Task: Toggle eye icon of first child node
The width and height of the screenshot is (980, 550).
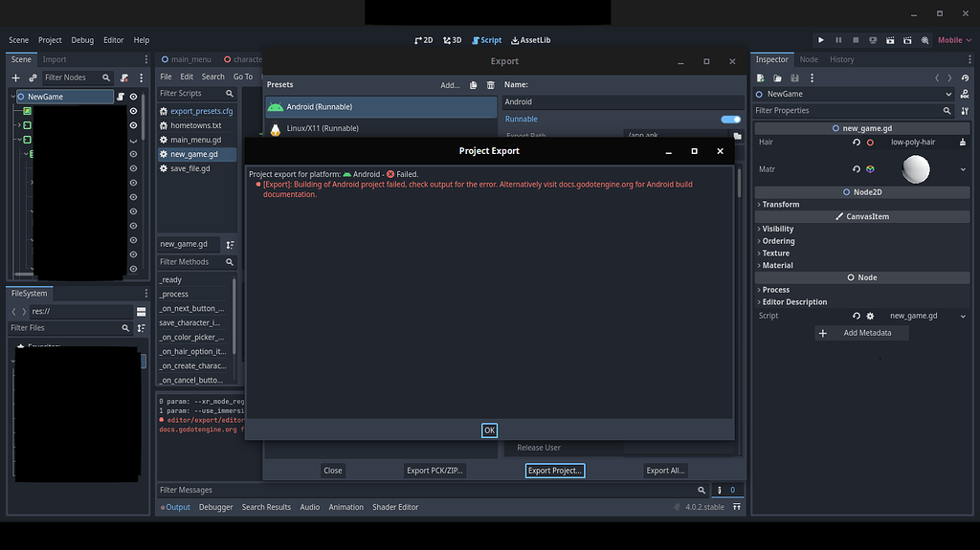Action: tap(133, 111)
